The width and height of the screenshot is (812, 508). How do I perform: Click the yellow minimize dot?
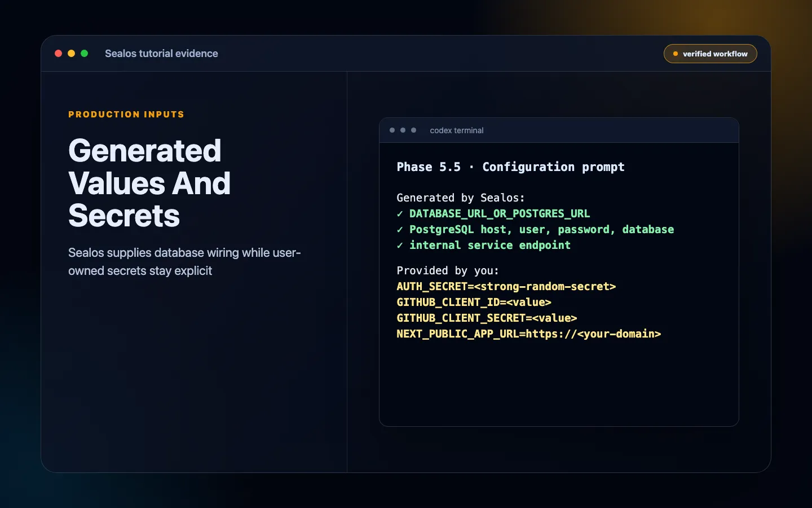[71, 54]
